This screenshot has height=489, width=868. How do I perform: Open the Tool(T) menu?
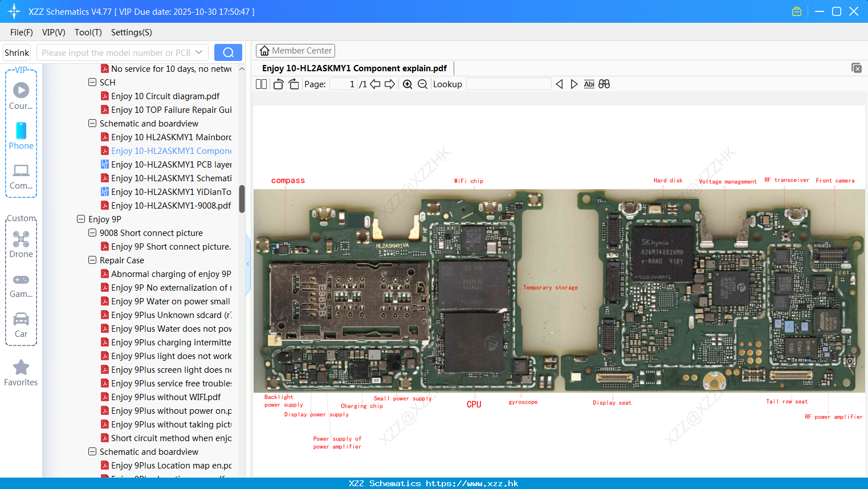click(x=88, y=32)
